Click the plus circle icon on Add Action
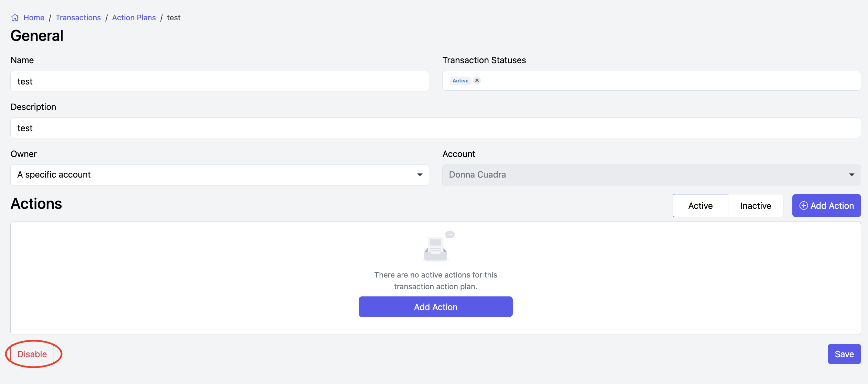868x384 pixels. click(803, 205)
